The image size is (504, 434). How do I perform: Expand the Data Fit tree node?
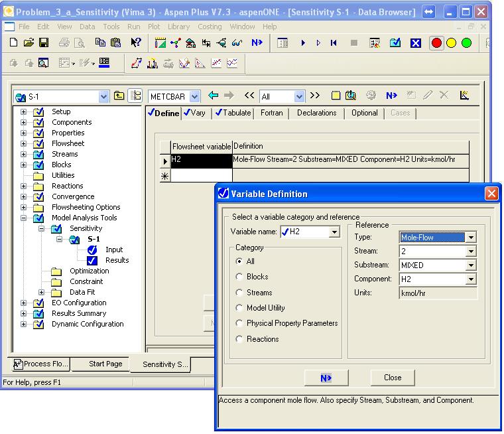(42, 292)
